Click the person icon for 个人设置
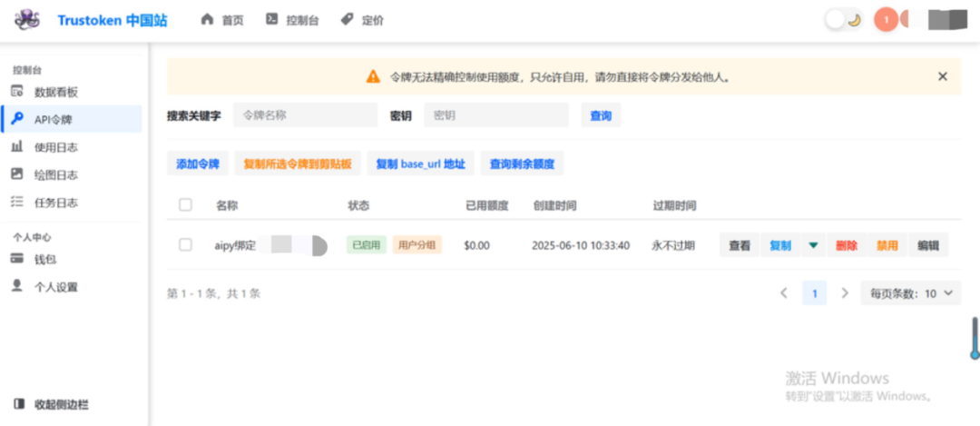Viewport: 980px width, 426px height. (17, 286)
